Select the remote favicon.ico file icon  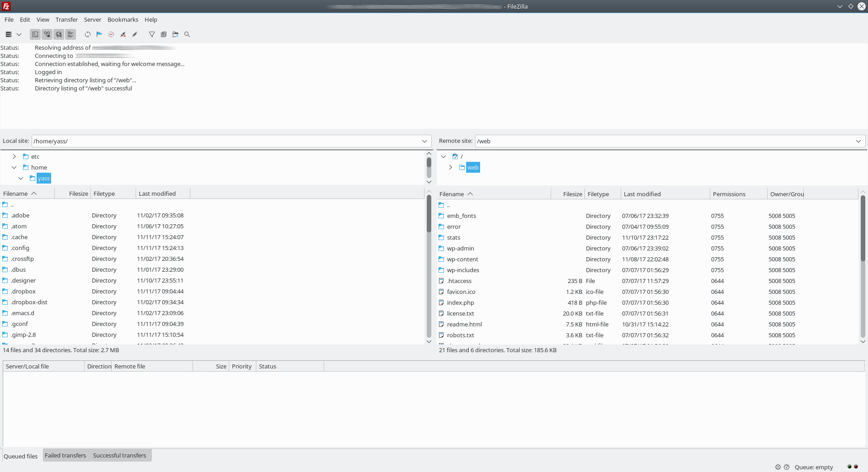(x=441, y=292)
